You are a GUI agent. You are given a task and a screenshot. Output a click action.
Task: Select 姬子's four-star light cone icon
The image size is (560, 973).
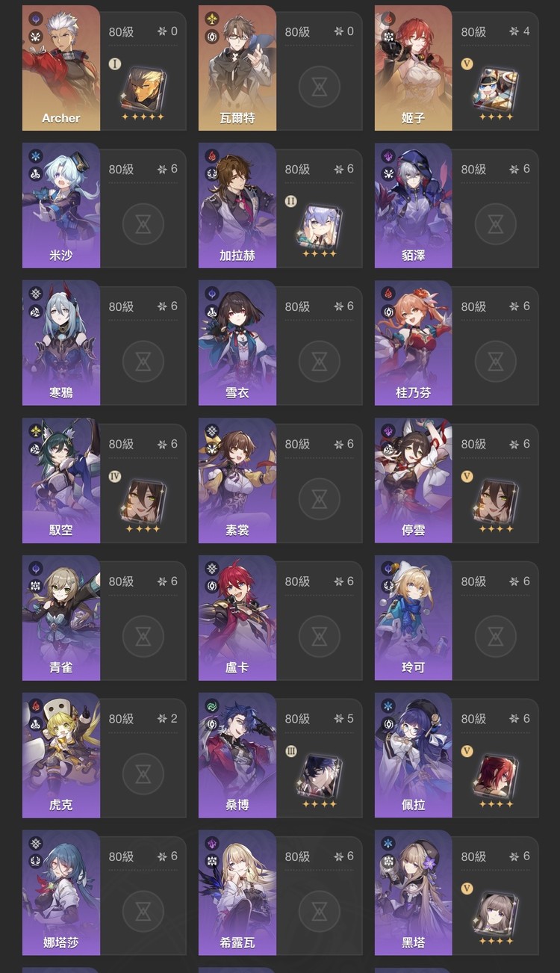point(495,88)
